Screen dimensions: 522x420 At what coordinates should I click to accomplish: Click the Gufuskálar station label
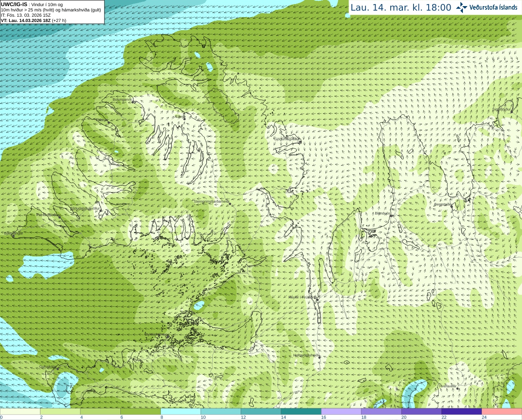pos(48,367)
